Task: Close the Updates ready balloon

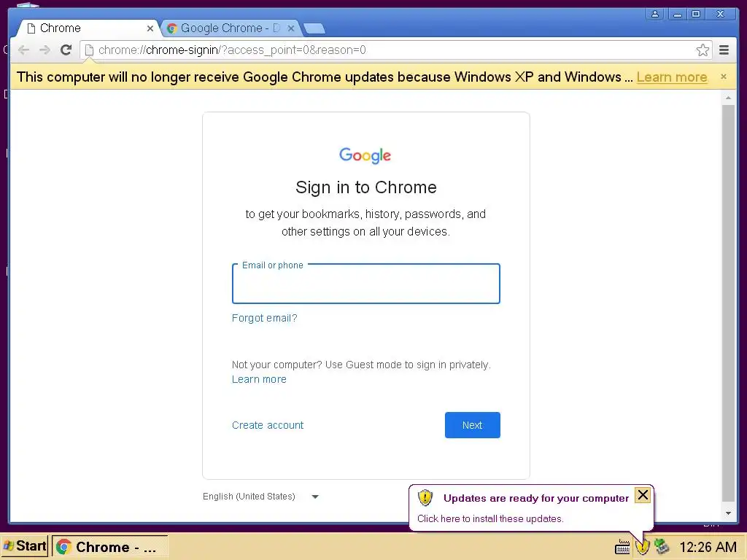Action: point(643,495)
